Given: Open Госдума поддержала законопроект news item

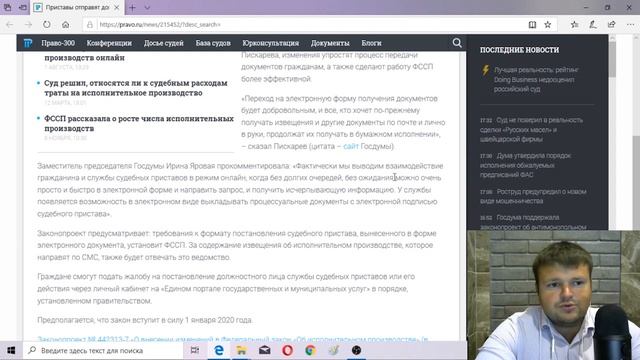Looking at the screenshot, I should [x=533, y=222].
